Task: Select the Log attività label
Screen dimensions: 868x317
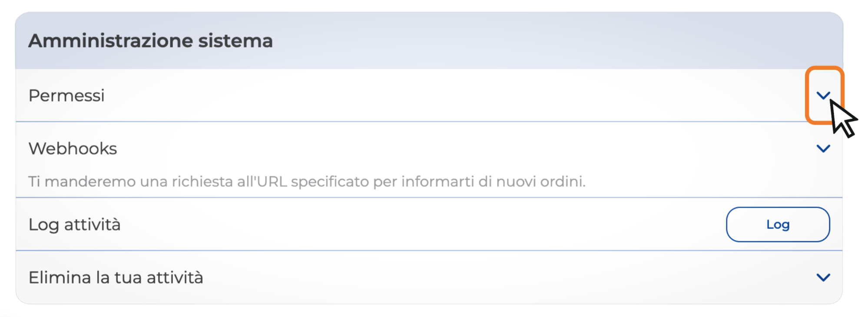Action: click(x=74, y=225)
